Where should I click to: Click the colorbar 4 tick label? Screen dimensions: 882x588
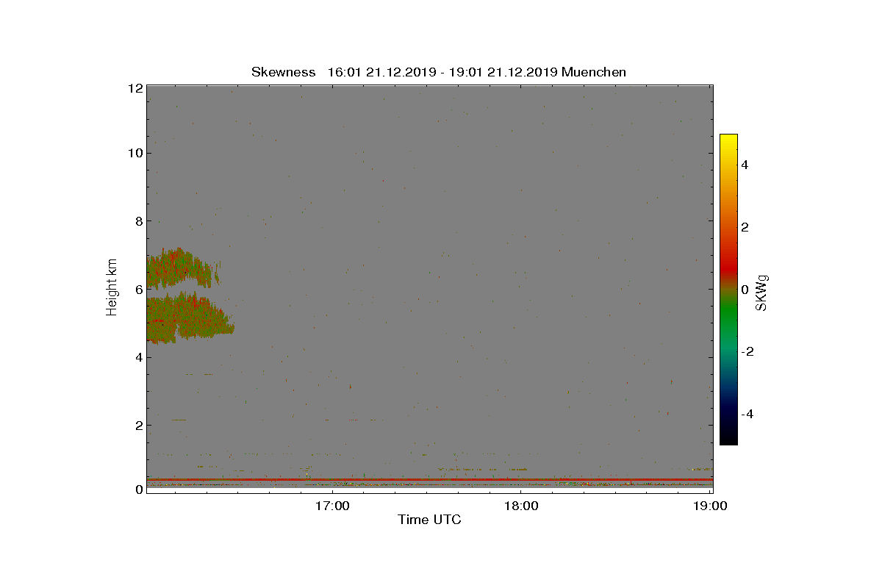pyautogui.click(x=745, y=165)
